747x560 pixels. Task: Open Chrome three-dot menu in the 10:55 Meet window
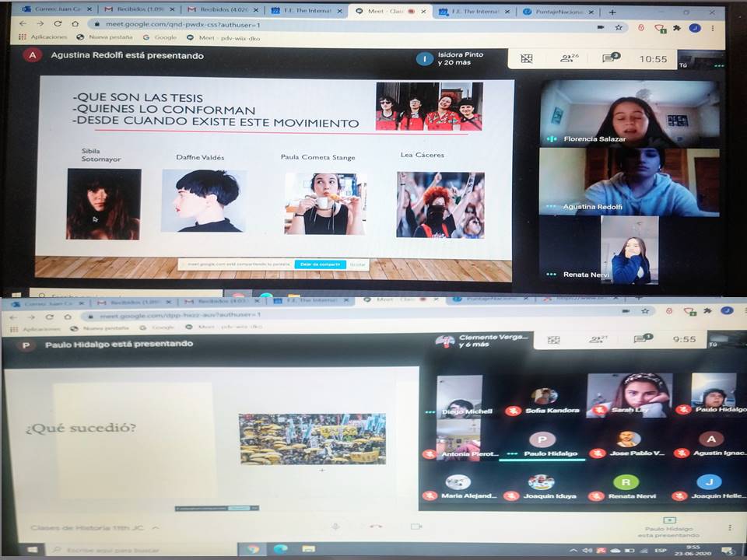[x=713, y=28]
